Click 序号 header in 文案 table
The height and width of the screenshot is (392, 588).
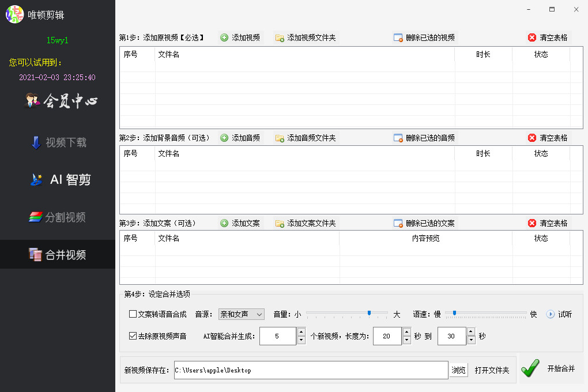pyautogui.click(x=130, y=238)
